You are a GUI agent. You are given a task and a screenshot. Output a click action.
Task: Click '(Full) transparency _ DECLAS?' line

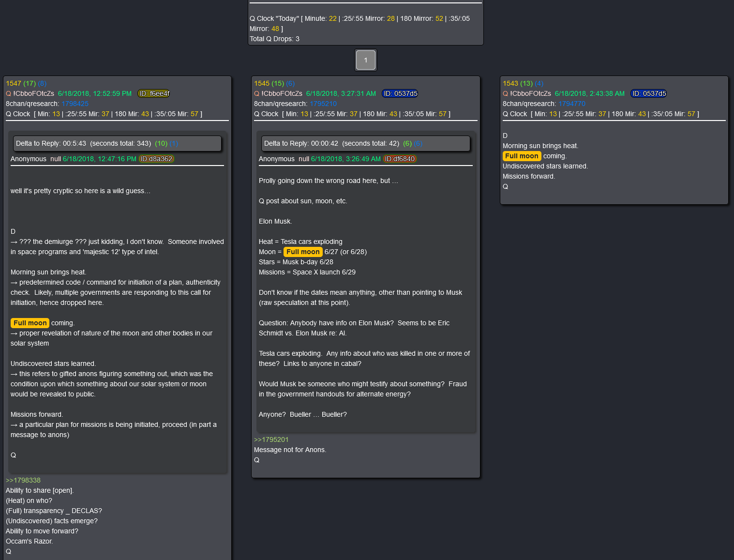coord(54,511)
